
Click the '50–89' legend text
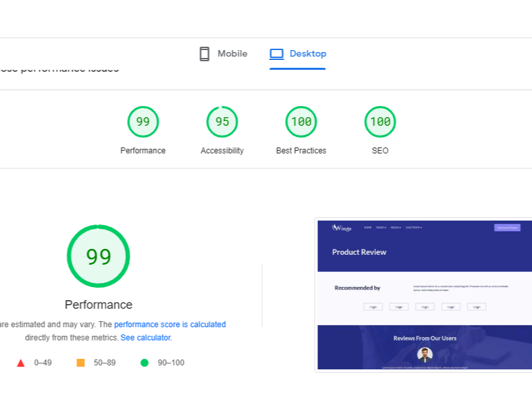coord(105,363)
